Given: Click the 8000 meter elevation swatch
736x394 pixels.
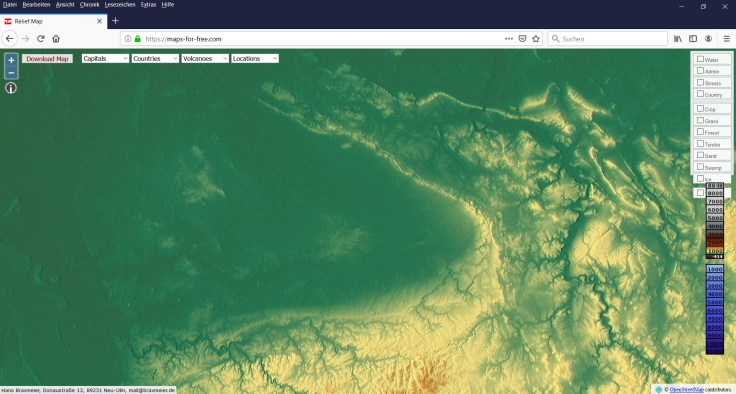Looking at the screenshot, I should [715, 193].
